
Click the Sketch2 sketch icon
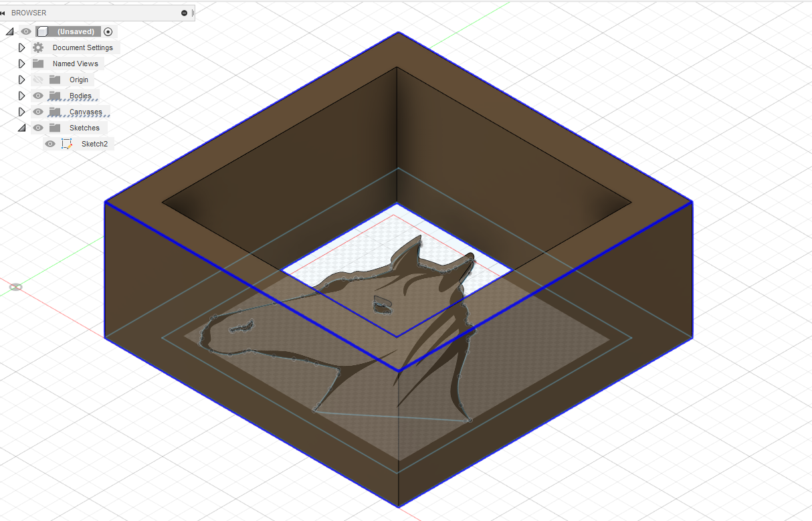click(67, 144)
